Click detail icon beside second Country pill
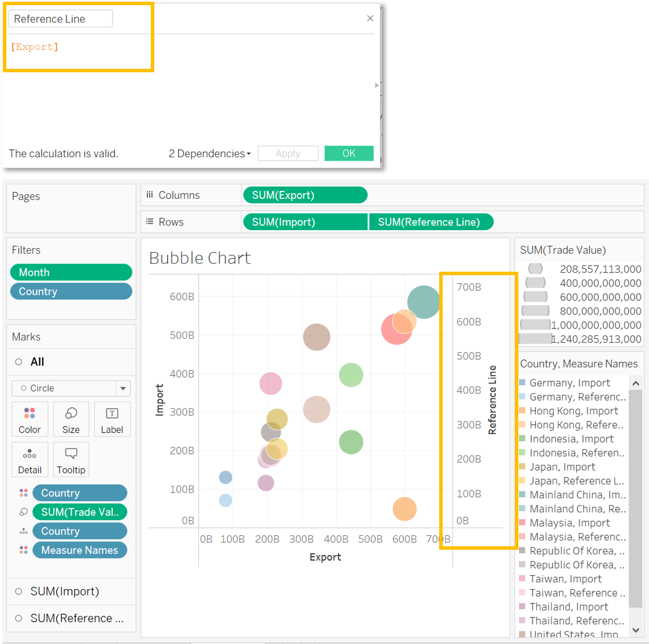Image resolution: width=649 pixels, height=644 pixels. [24, 531]
